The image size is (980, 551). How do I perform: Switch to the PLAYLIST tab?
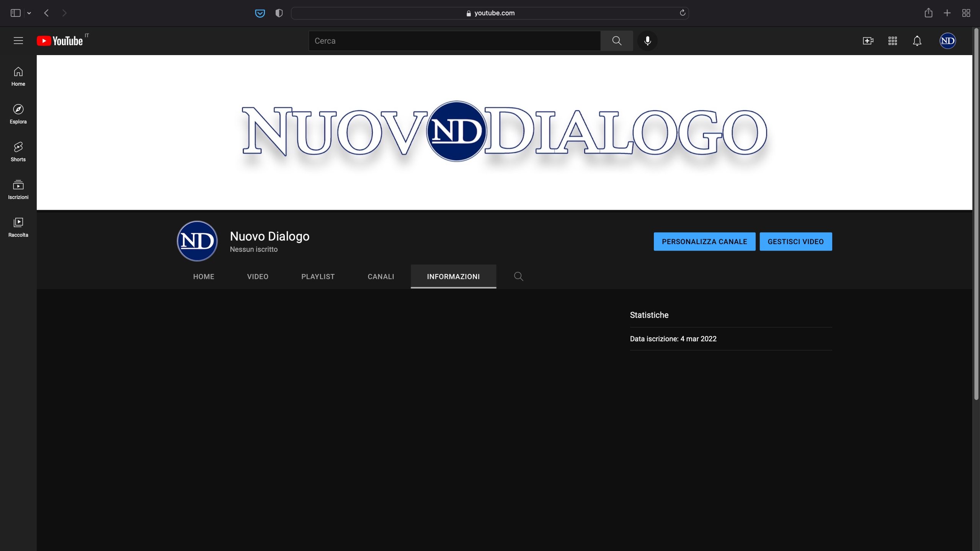pyautogui.click(x=318, y=276)
